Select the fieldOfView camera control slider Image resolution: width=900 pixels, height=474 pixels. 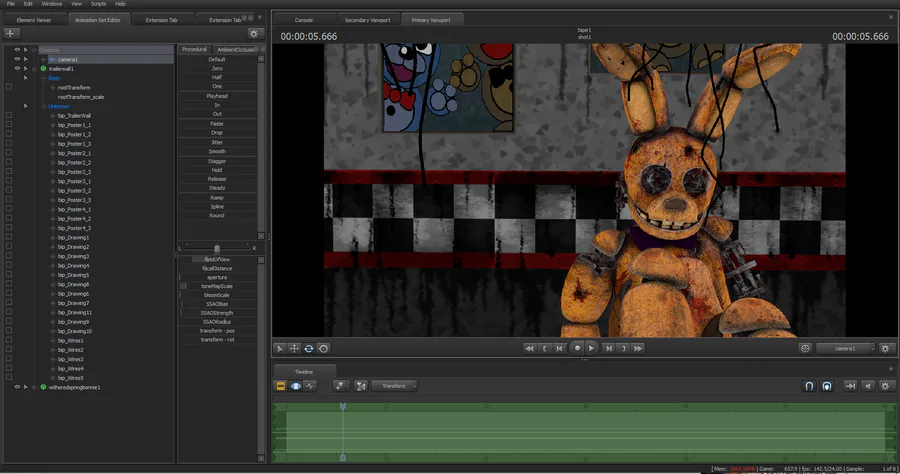[x=217, y=259]
